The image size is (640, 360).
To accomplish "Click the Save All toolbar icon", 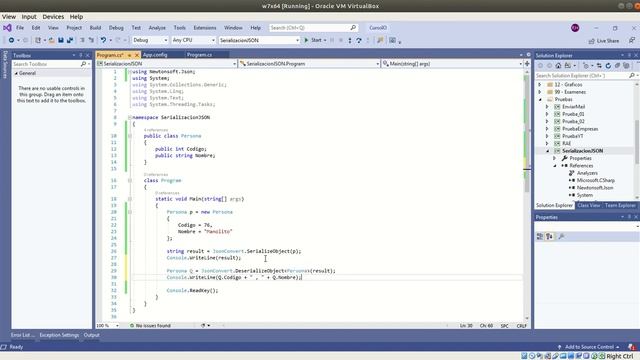I will (70, 40).
